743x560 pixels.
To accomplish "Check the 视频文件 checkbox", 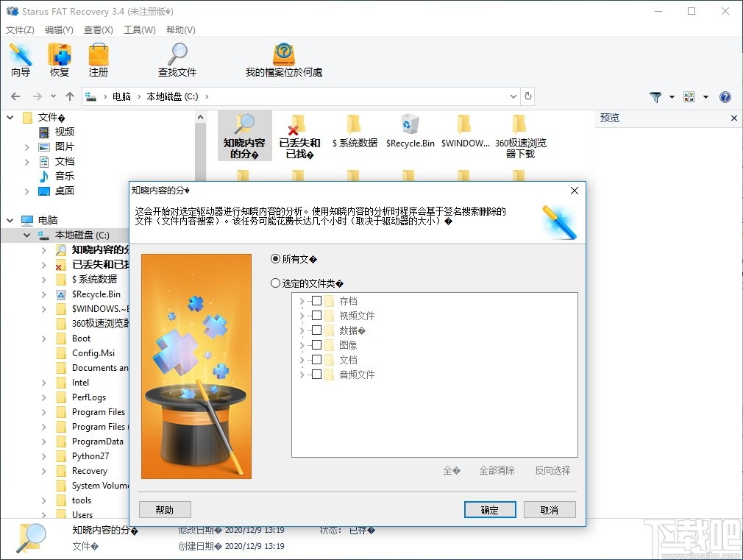I will (x=316, y=316).
